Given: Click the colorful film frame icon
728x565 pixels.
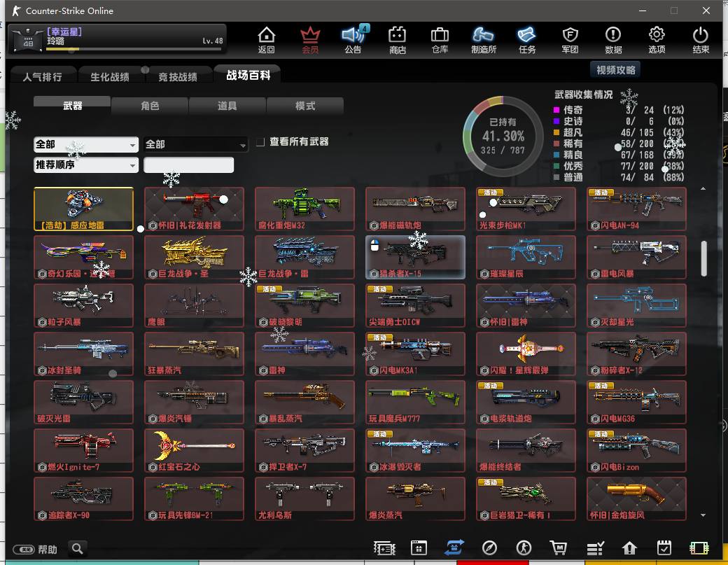Looking at the screenshot, I should tap(699, 548).
